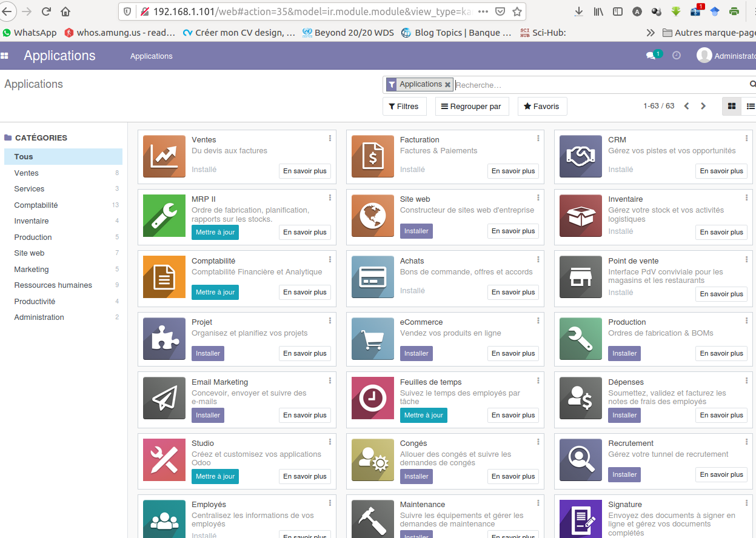This screenshot has width=756, height=538.
Task: Install the Recrutement module
Action: [x=624, y=474]
